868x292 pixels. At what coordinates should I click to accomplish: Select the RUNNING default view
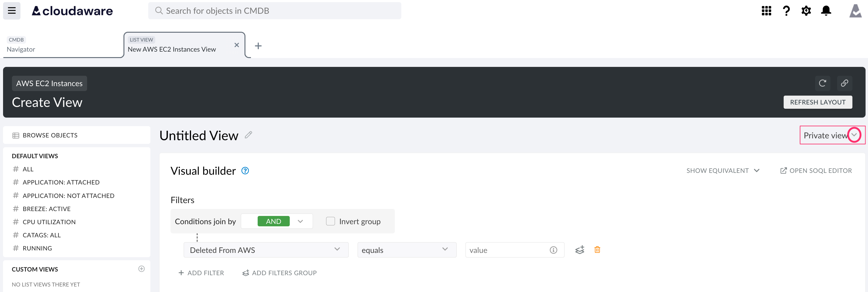pyautogui.click(x=37, y=248)
